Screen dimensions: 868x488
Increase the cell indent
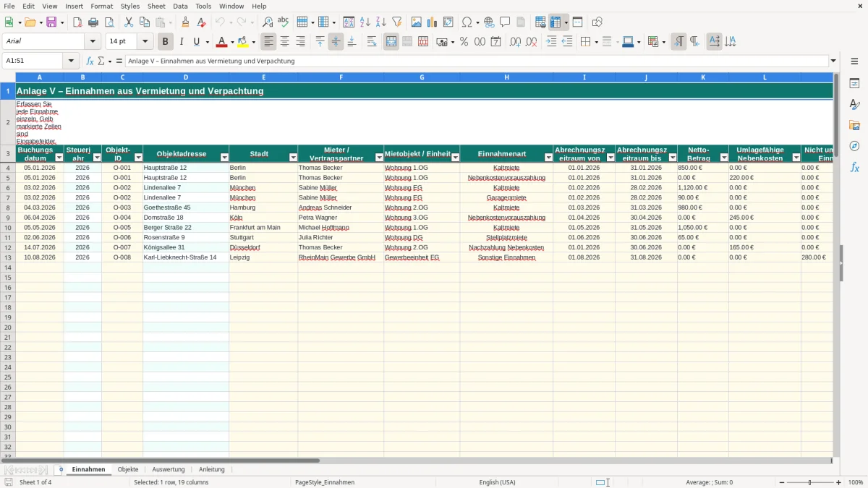pyautogui.click(x=551, y=42)
